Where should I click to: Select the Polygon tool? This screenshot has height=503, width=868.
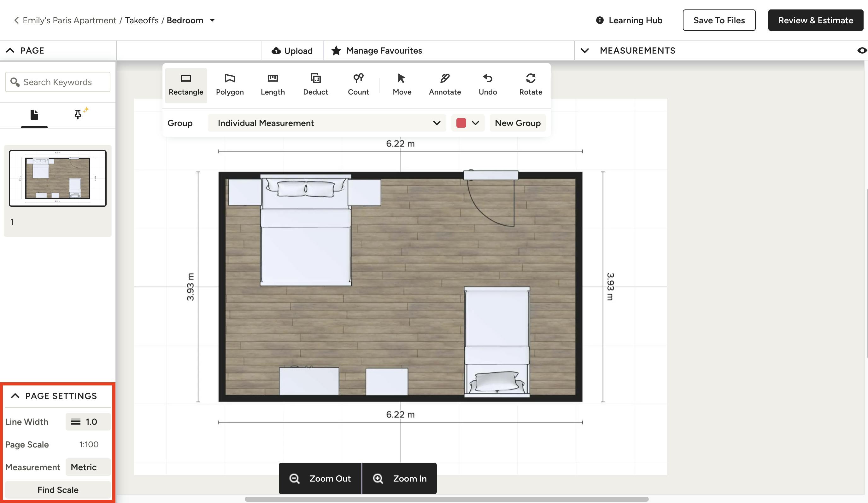[x=230, y=85]
